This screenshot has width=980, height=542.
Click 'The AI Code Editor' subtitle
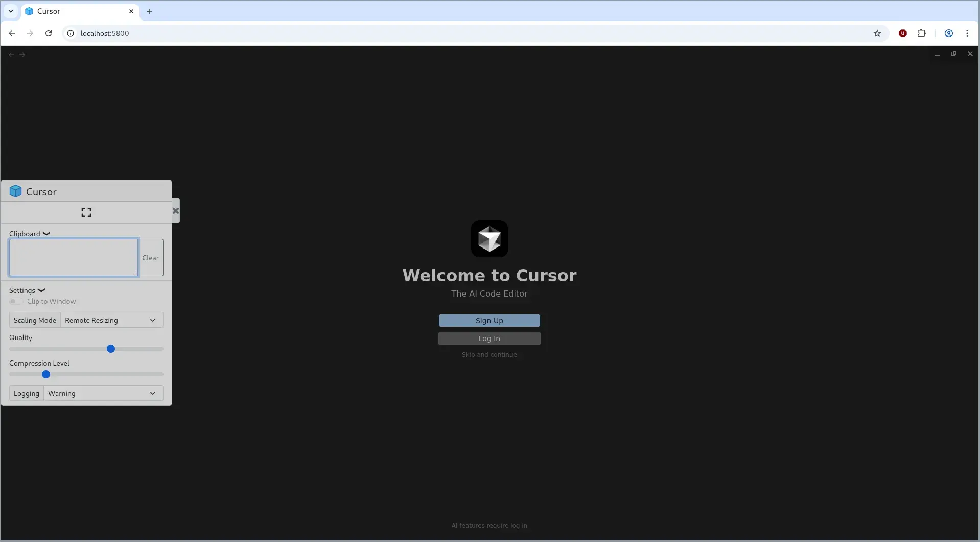(489, 293)
